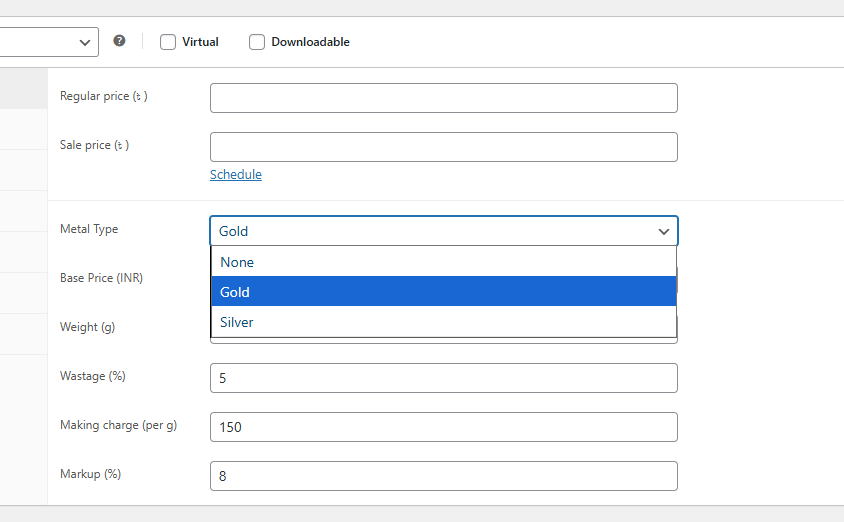Image resolution: width=844 pixels, height=522 pixels.
Task: Open the product type dropdown at top
Action: [x=48, y=42]
